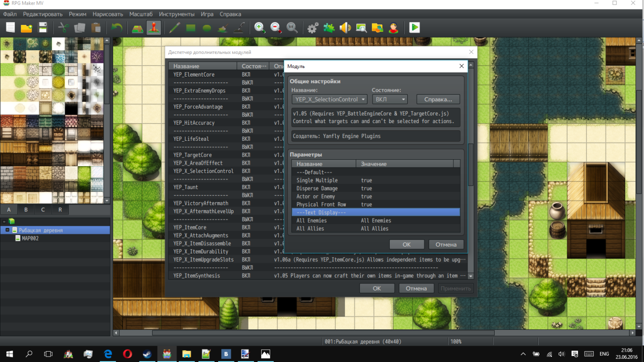This screenshot has height=362, width=644.
Task: Open the Состояние status dropdown
Action: 390,99
